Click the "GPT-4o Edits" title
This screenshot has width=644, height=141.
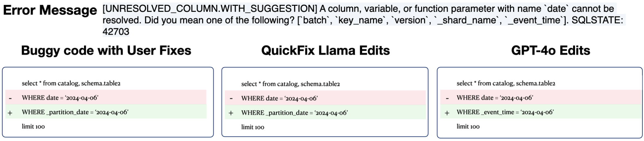tap(551, 50)
